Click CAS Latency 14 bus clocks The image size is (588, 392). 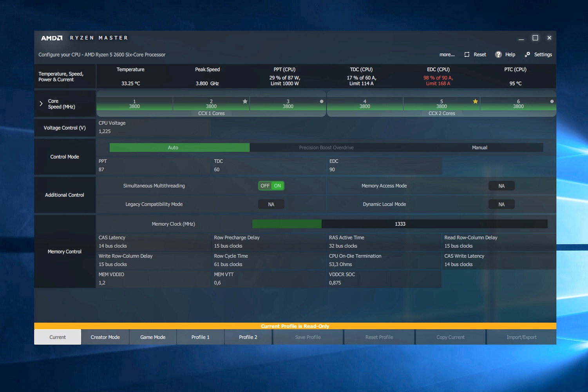click(x=154, y=242)
